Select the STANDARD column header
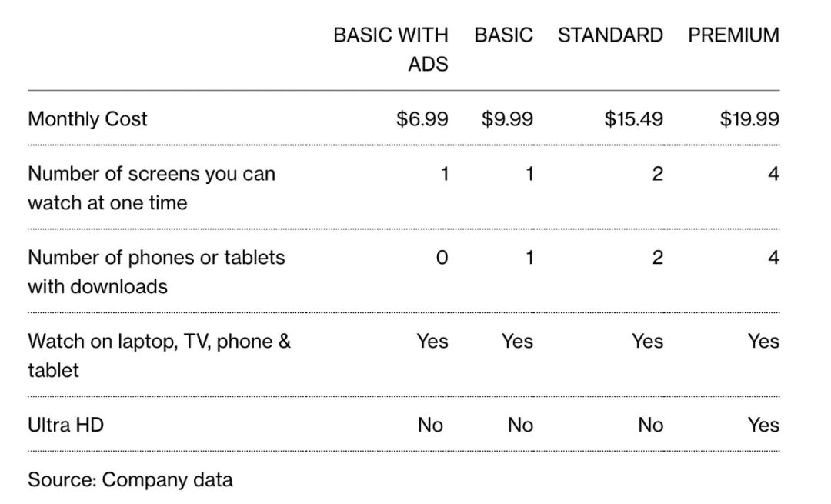The height and width of the screenshot is (504, 831). pos(610,35)
